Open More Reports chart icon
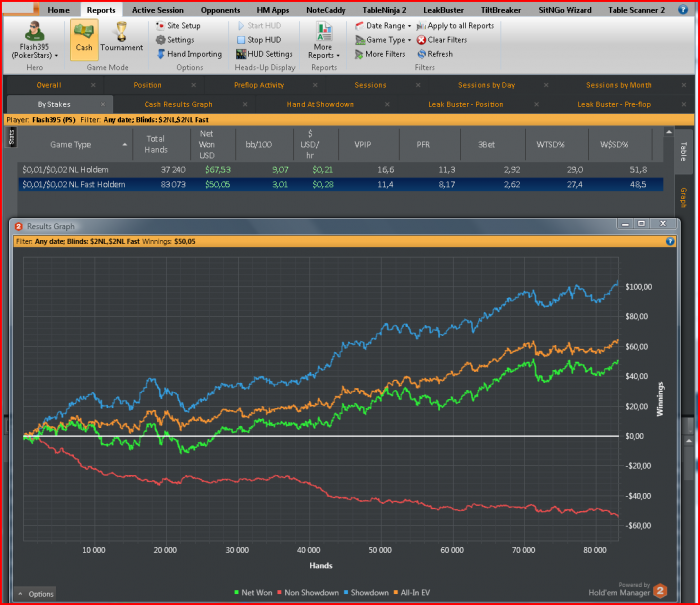The image size is (700, 605). pos(324,32)
